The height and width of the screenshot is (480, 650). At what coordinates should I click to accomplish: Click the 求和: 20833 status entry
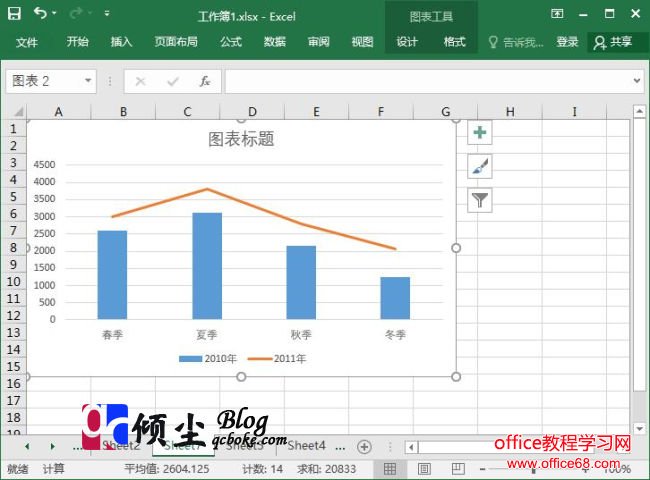(x=326, y=469)
